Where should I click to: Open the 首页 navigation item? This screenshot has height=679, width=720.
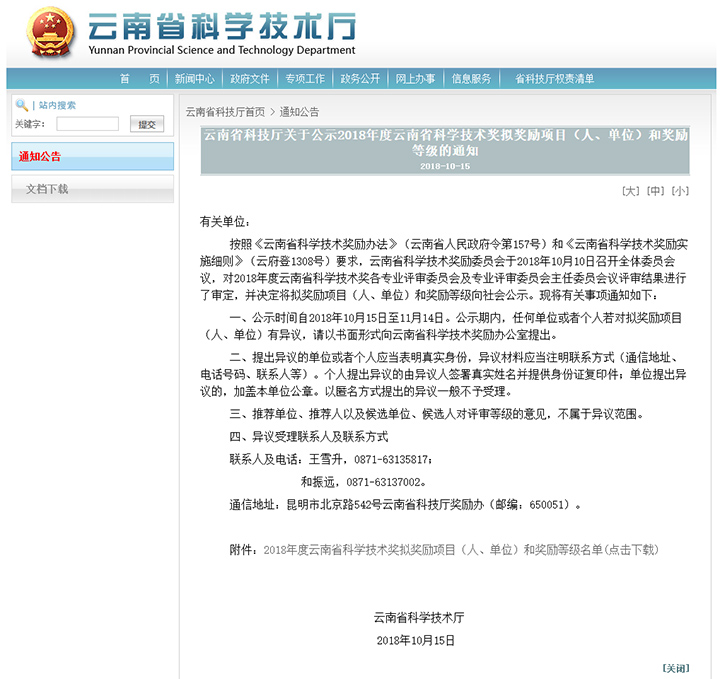pyautogui.click(x=140, y=79)
